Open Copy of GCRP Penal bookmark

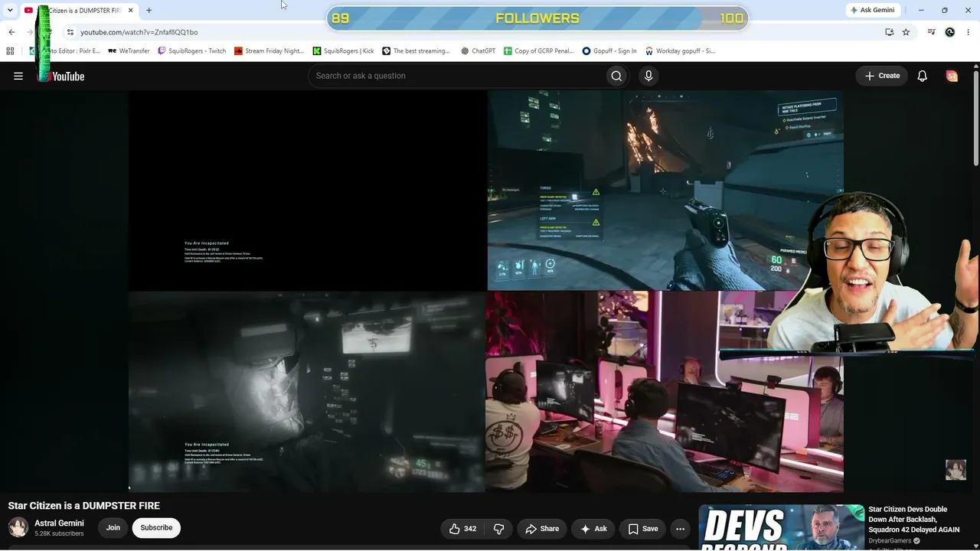tap(538, 51)
